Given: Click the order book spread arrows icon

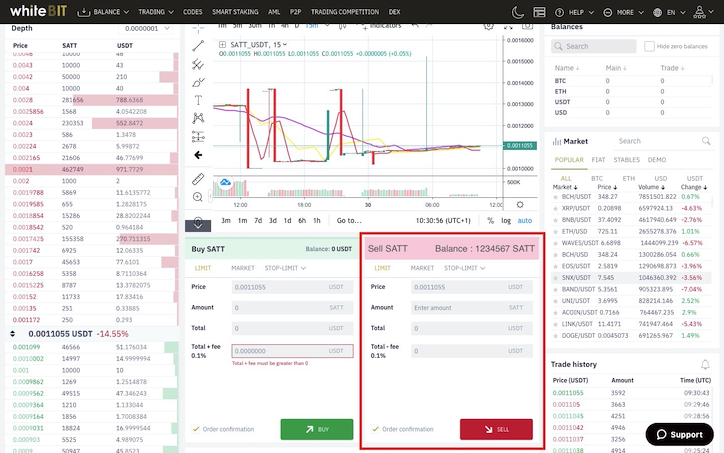Looking at the screenshot, I should tap(12, 333).
